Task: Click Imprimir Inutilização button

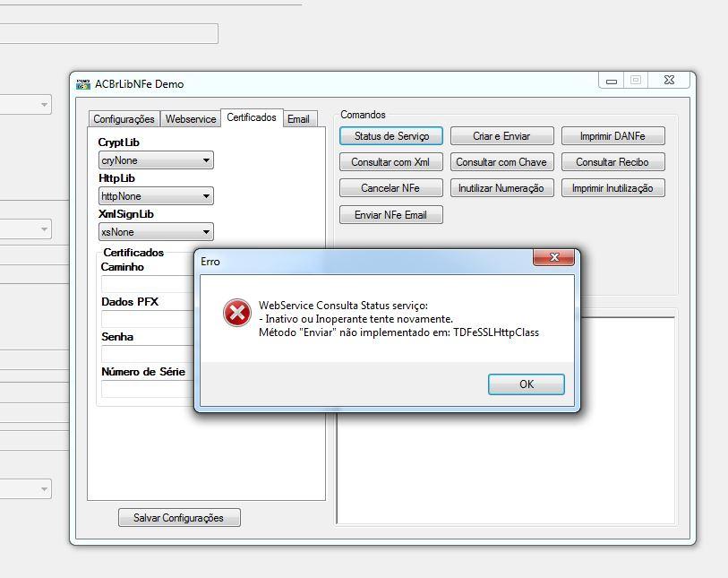Action: 612,188
